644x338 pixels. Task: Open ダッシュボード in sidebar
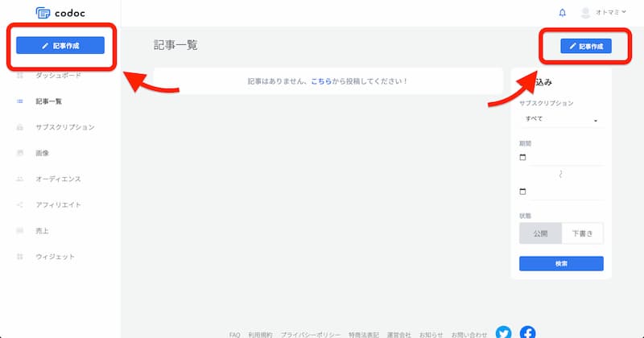pyautogui.click(x=58, y=75)
